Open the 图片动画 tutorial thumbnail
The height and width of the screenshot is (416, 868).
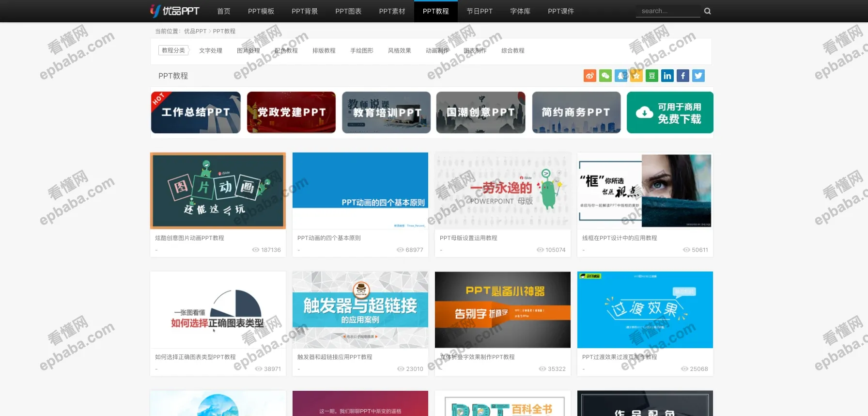[x=218, y=191]
